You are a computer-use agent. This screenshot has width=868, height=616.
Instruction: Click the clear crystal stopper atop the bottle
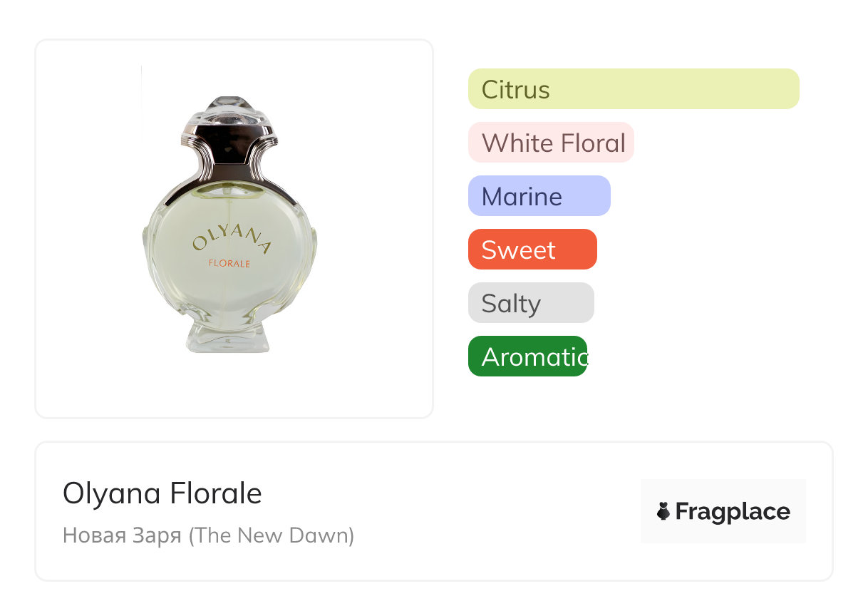[x=228, y=109]
